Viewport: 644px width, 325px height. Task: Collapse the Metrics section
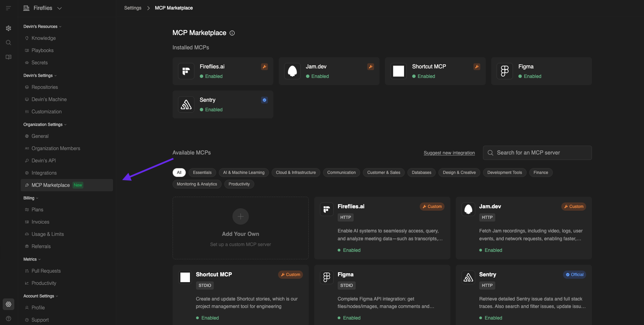(x=32, y=259)
